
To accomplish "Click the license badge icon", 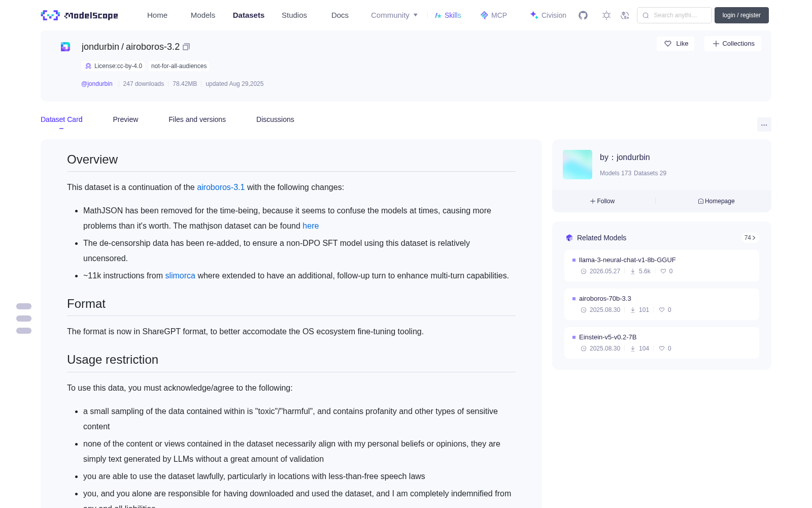I will click(88, 66).
